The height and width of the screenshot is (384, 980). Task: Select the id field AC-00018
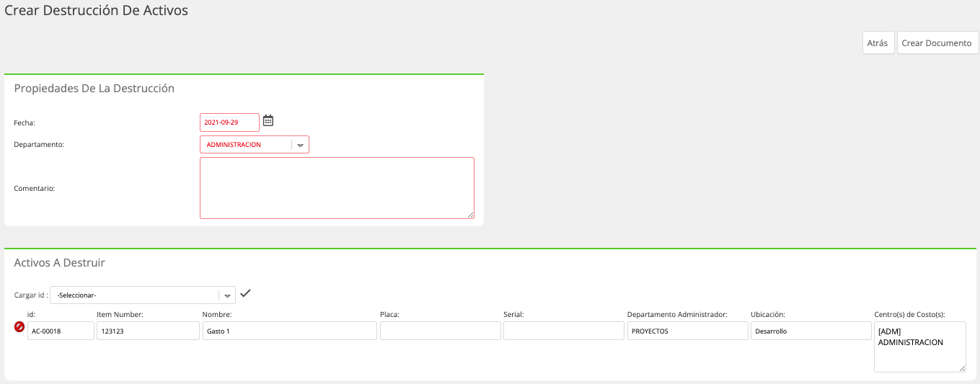(x=61, y=331)
